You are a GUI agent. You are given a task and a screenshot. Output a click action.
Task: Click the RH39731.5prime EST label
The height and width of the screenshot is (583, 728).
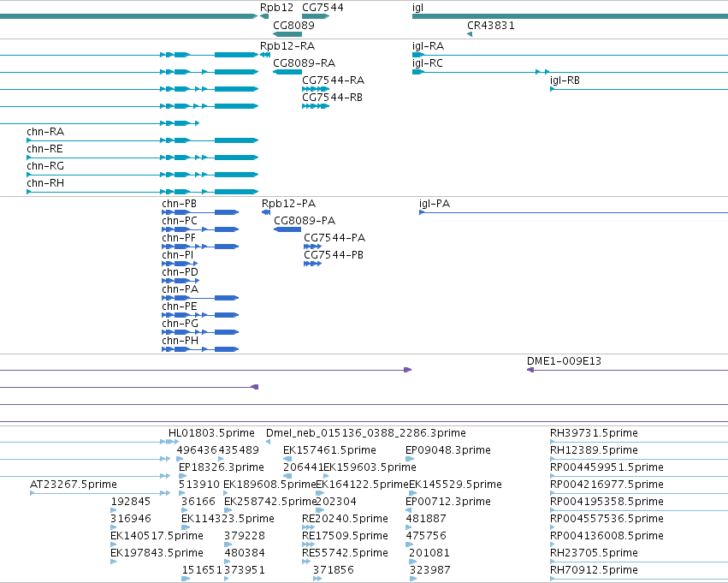595,433
